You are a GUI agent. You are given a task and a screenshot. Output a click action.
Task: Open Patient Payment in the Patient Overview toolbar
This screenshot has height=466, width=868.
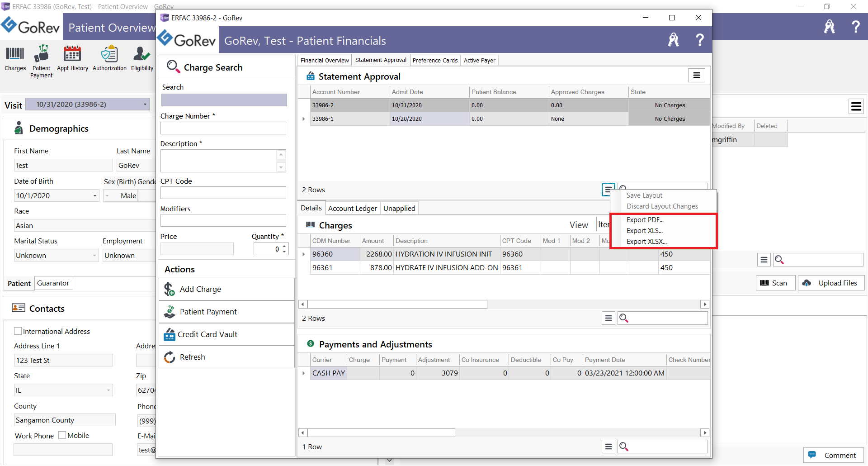41,62
